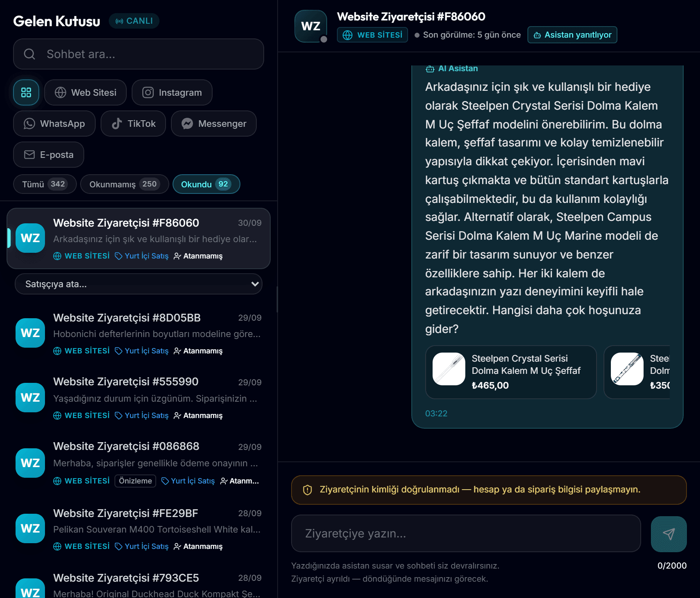The width and height of the screenshot is (700, 598).
Task: Filter conversations by E-posta channel
Action: (x=49, y=155)
